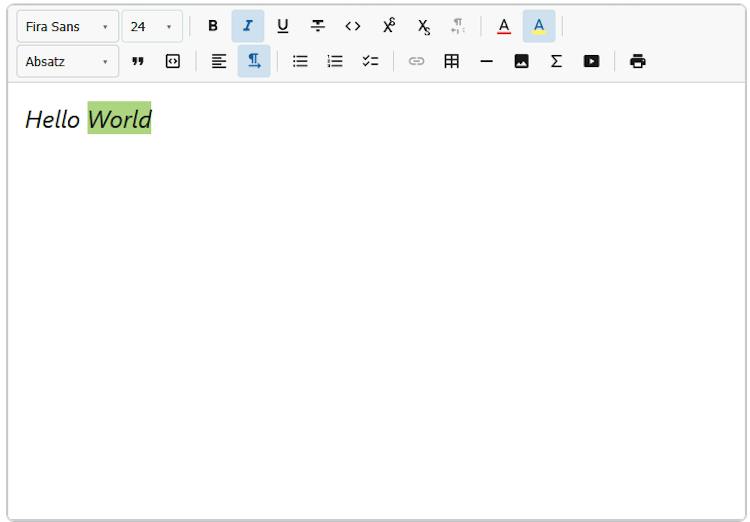This screenshot has height=522, width=750.
Task: Apply underline formatting
Action: pyautogui.click(x=283, y=26)
